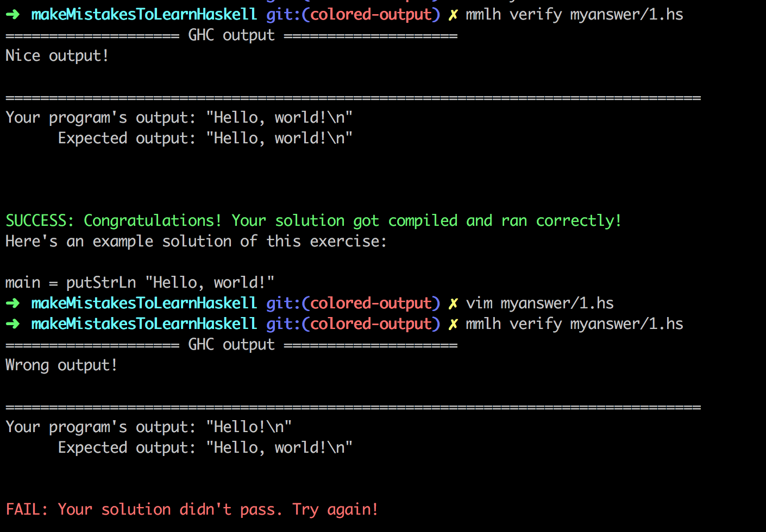Viewport: 766px width, 532px height.
Task: Click the green prompt arrow before 'vim myanswer/1.hs'
Action: coord(12,303)
